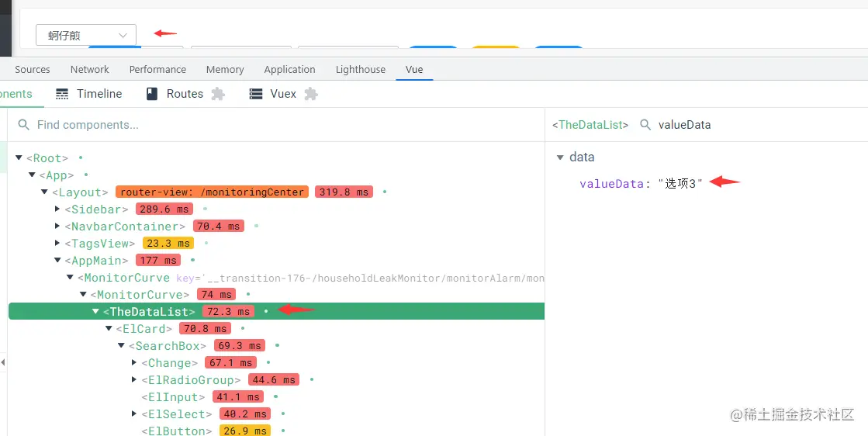Open the Timeline view icon

point(62,94)
